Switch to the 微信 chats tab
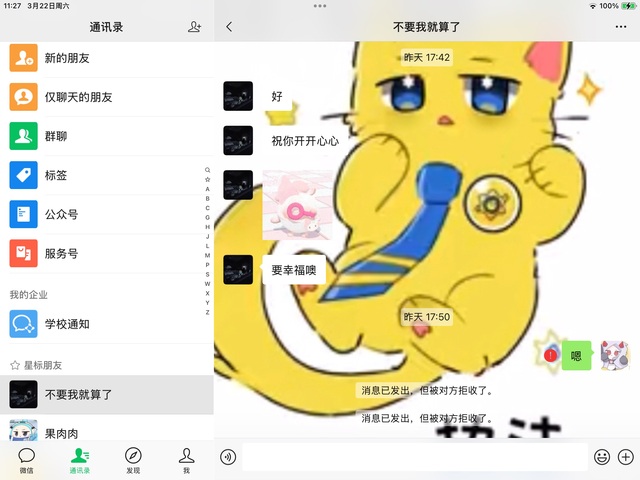This screenshot has height=480, width=640. [x=27, y=461]
